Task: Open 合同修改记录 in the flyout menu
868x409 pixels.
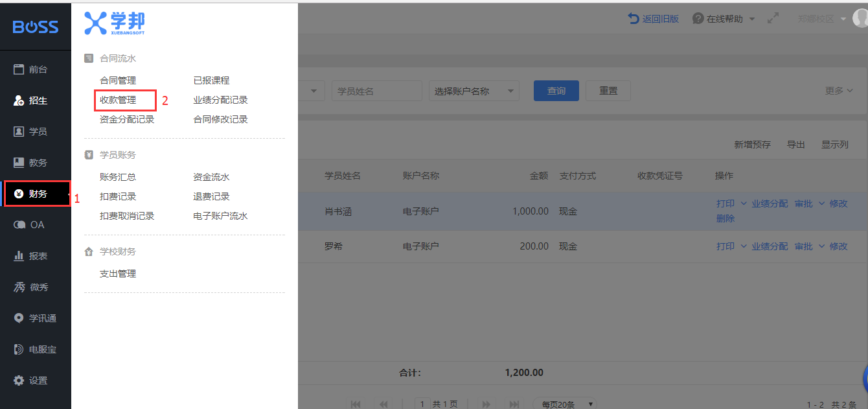Action: pyautogui.click(x=220, y=119)
